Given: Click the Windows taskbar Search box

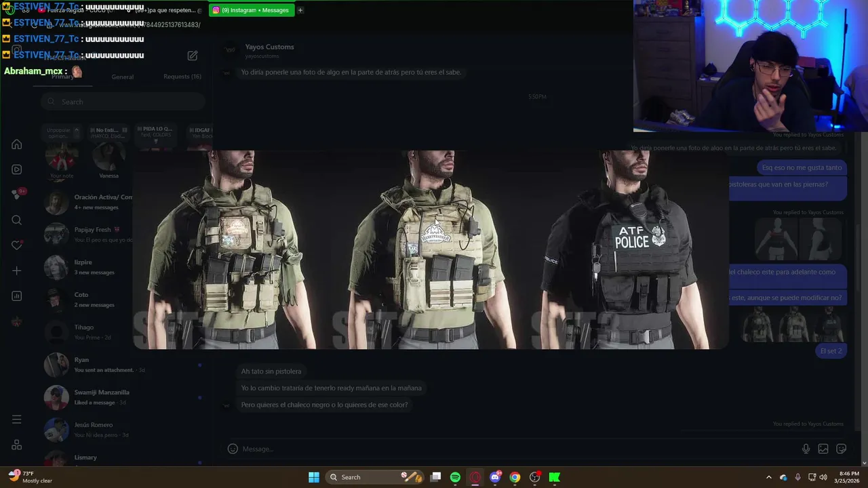Looking at the screenshot, I should tap(374, 477).
